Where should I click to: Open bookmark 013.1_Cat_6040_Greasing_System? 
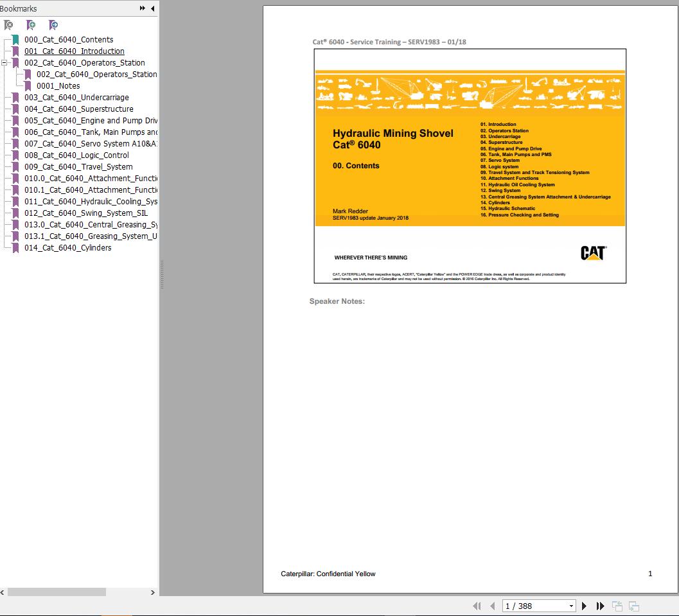91,236
